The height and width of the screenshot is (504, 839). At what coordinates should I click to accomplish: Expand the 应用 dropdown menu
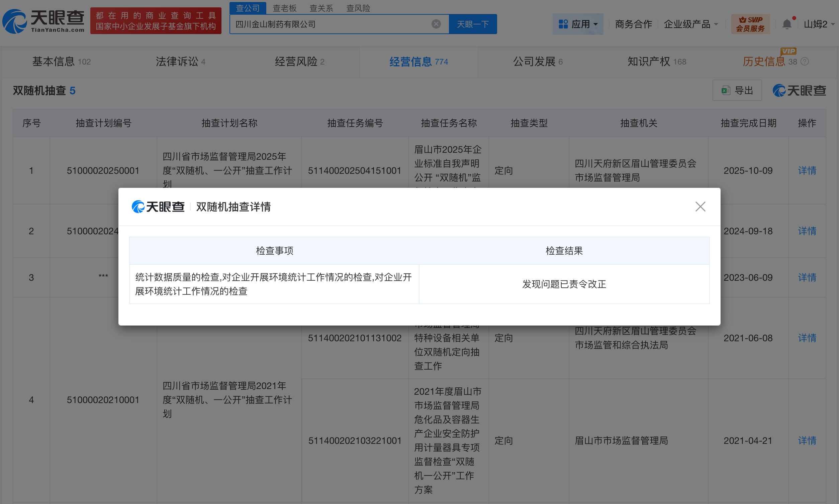point(595,24)
